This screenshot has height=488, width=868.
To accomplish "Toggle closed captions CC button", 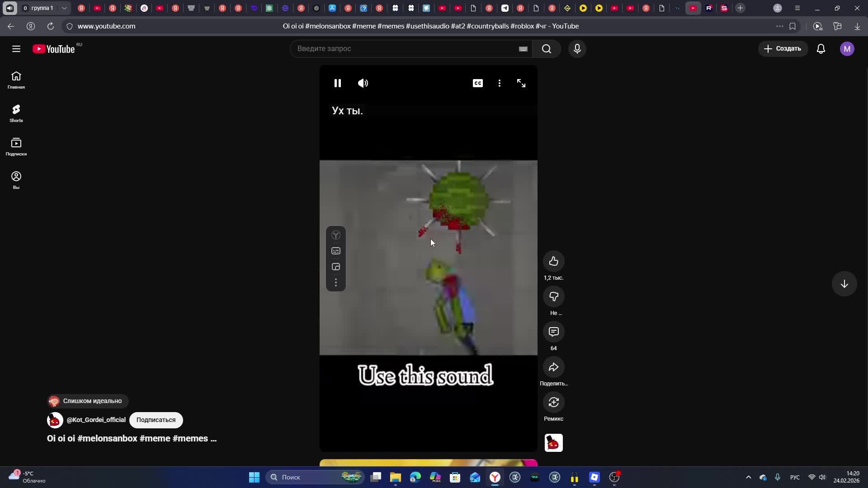I will 477,83.
